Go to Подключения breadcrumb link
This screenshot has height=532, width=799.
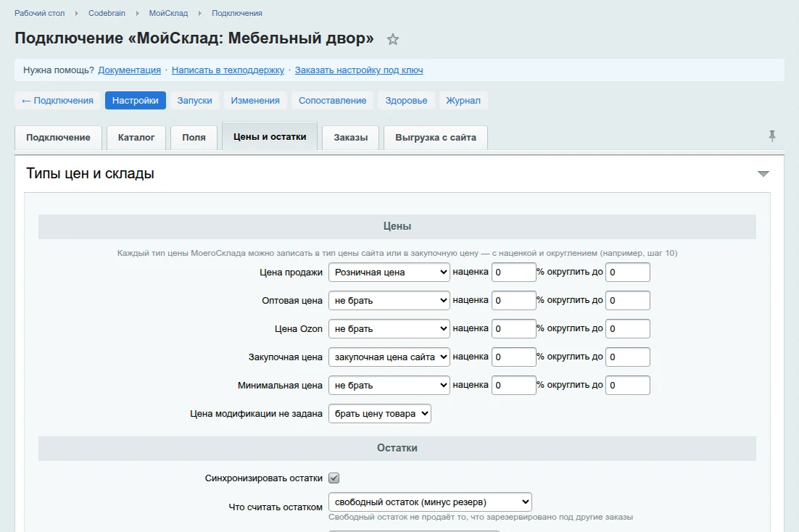237,13
